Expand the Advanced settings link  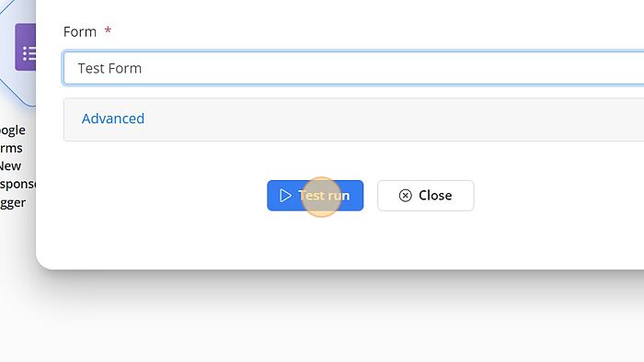pos(113,119)
